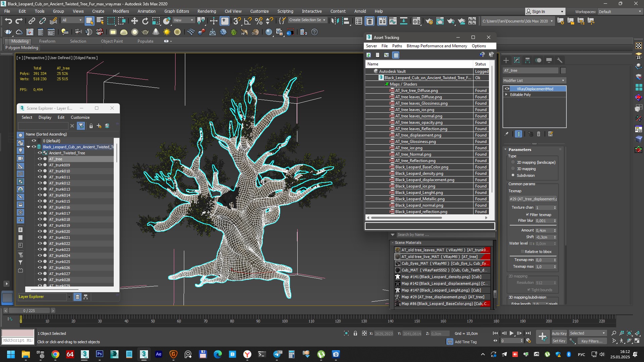644x362 pixels.
Task: Open the Graph Editors menu
Action: [x=177, y=11]
